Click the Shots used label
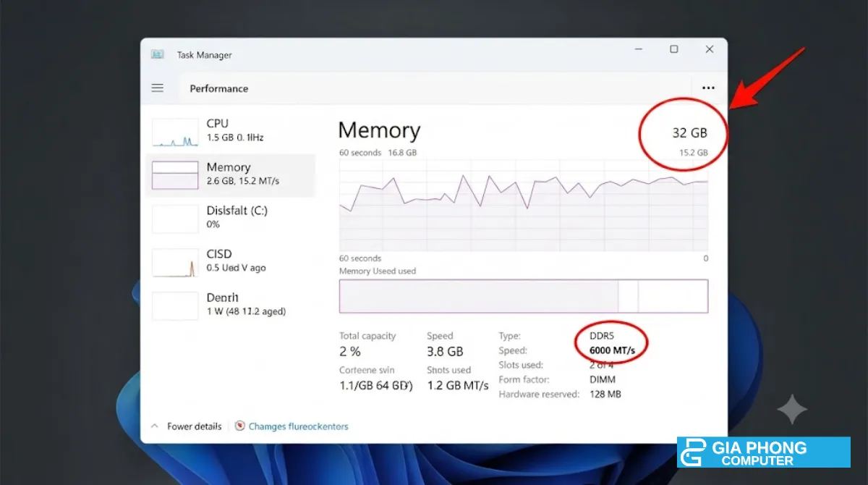Image resolution: width=868 pixels, height=485 pixels. [x=448, y=370]
